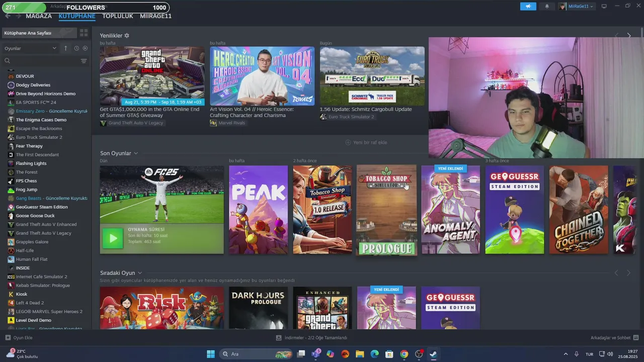Open Windows Start menu
The image size is (644, 362).
click(211, 354)
